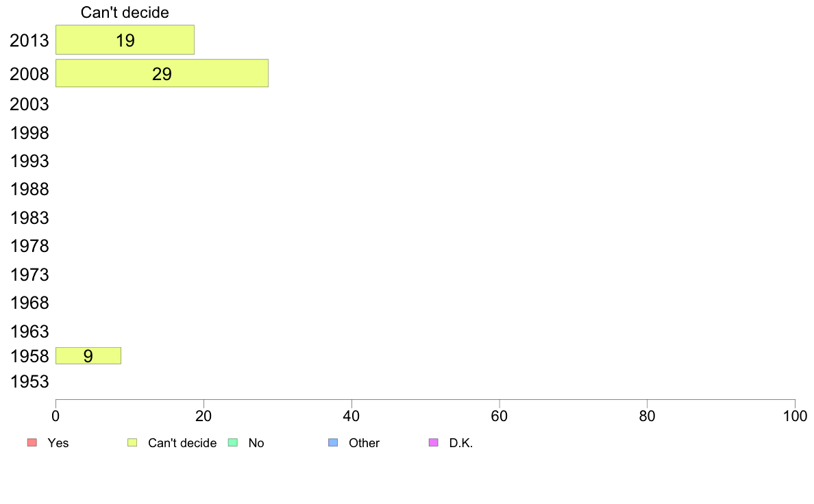
Task: Click the Yes legend text label
Action: coord(58,443)
